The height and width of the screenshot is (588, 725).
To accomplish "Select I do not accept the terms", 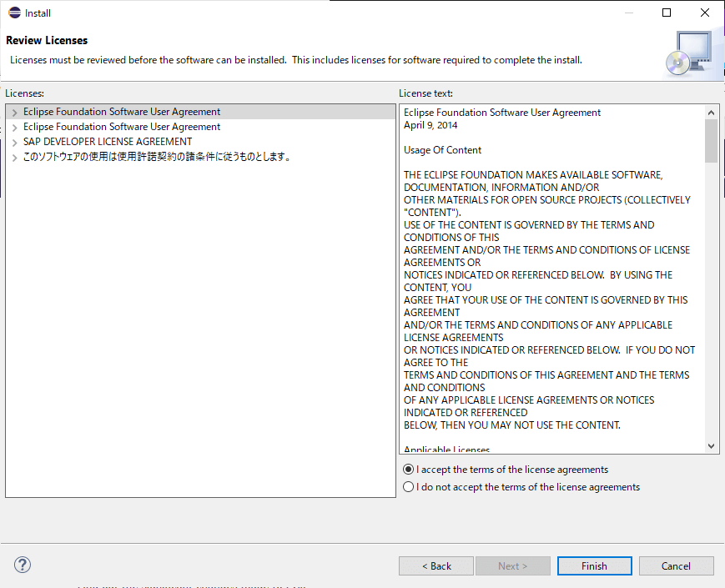I will [x=408, y=487].
